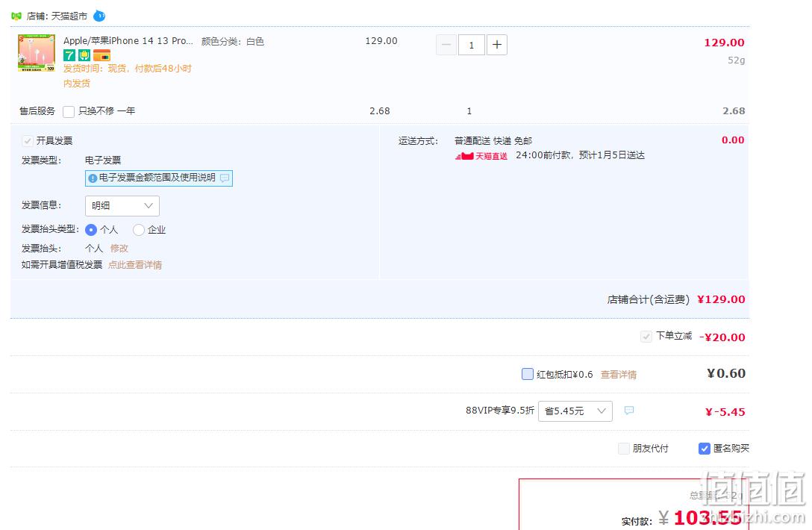The height and width of the screenshot is (530, 812).
Task: Click the 52g weight text
Action: click(736, 60)
